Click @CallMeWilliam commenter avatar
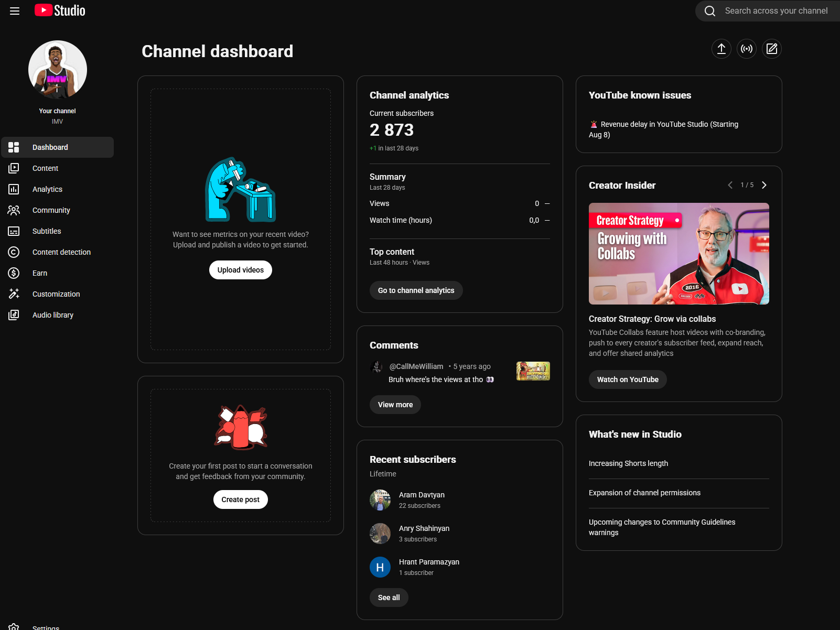840x630 pixels. tap(376, 367)
